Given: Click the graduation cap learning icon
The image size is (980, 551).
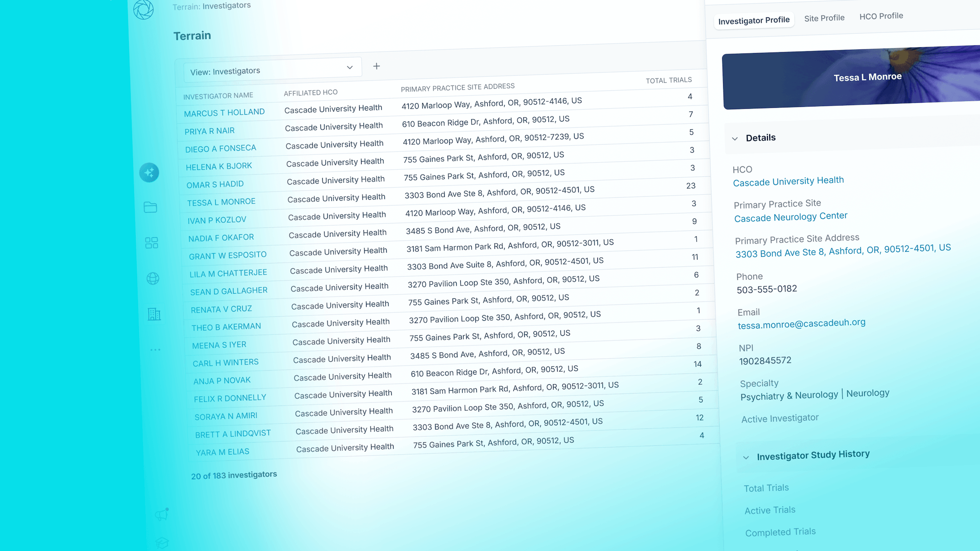Looking at the screenshot, I should [162, 543].
